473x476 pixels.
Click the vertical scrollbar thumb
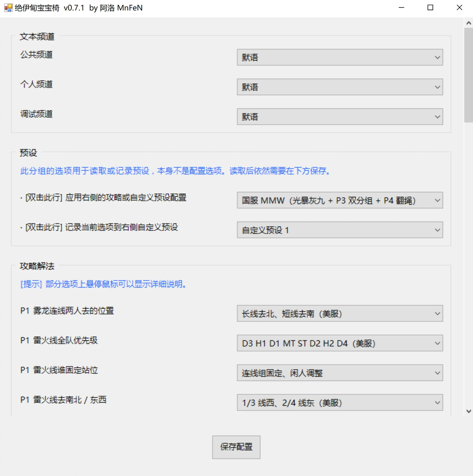(469, 75)
